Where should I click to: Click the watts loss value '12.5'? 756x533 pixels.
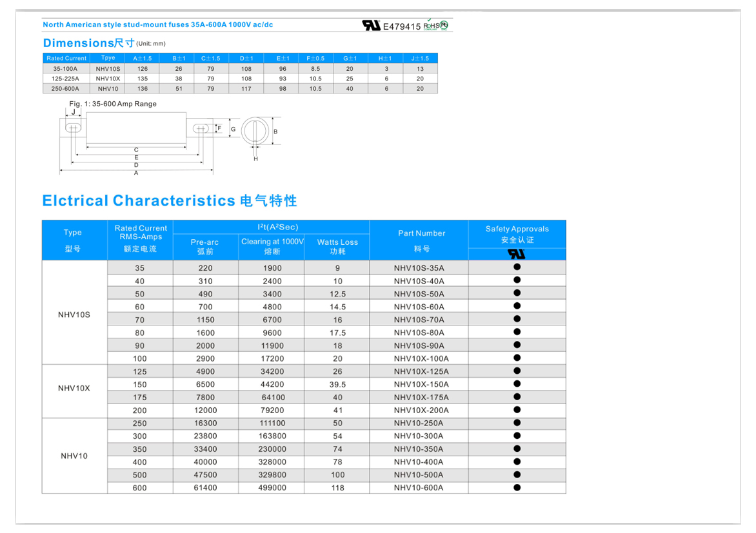(x=337, y=294)
